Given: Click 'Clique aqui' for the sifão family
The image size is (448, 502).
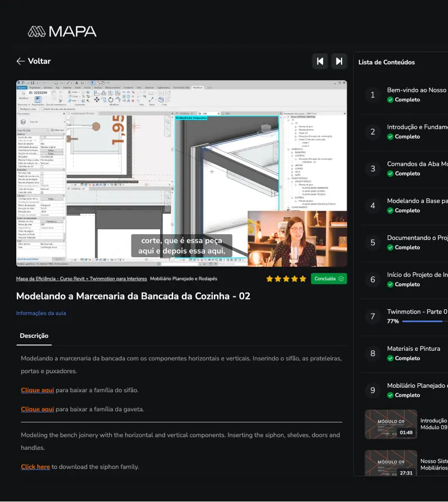Looking at the screenshot, I should pos(38,391).
